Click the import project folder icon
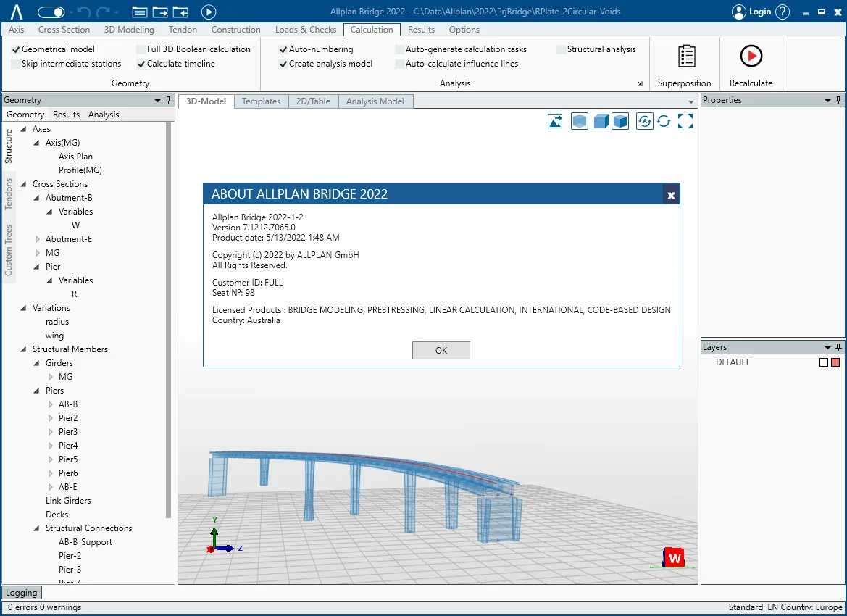The height and width of the screenshot is (616, 847). (180, 12)
